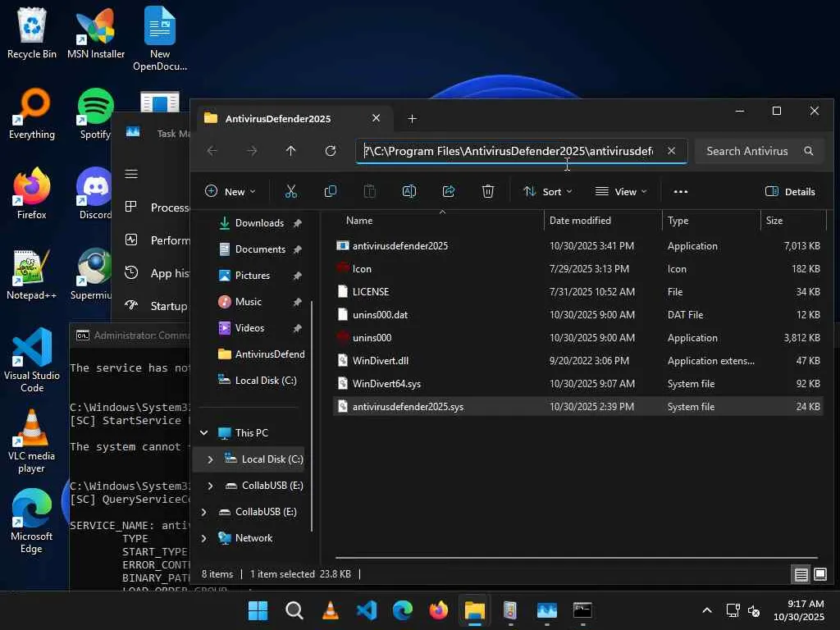Open the View dropdown menu
Viewport: 840px width, 630px height.
(621, 191)
